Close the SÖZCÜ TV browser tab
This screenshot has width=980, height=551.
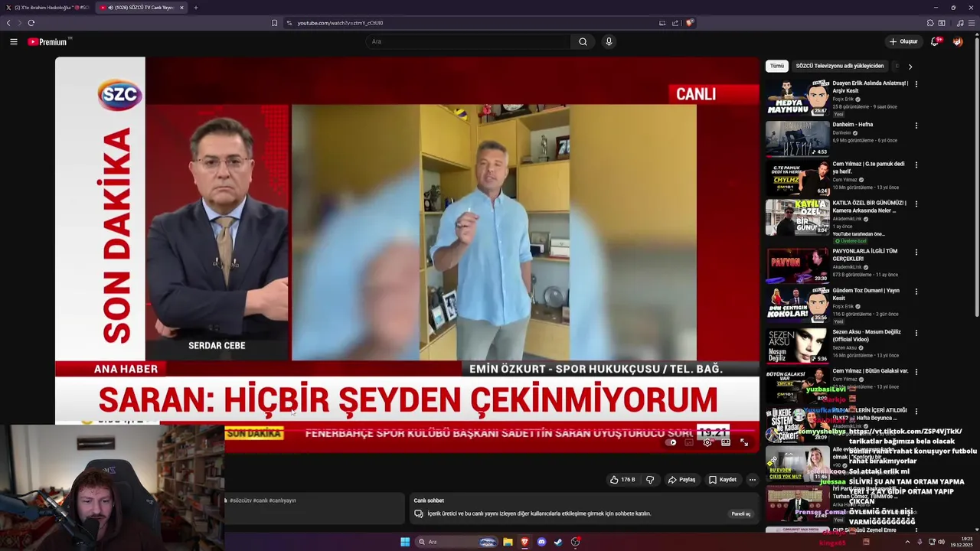coord(181,8)
